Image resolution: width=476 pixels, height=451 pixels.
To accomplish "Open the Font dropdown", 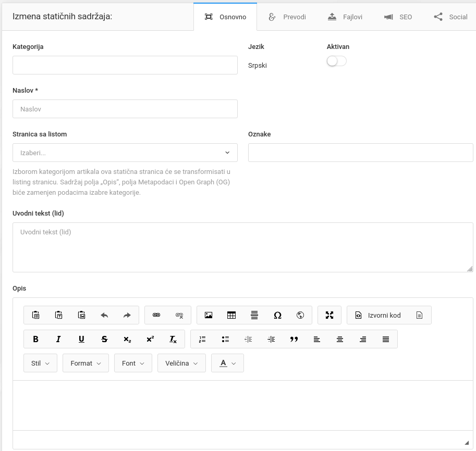I will [x=133, y=363].
